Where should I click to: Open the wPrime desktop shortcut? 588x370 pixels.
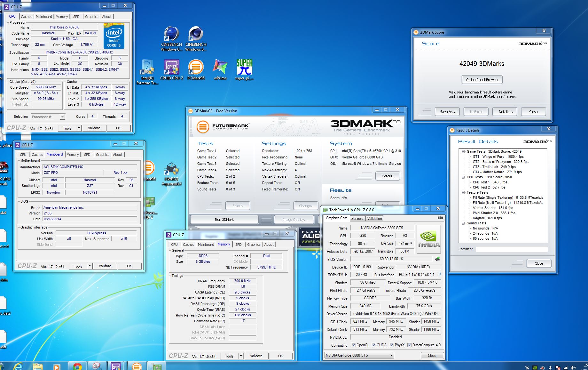(220, 70)
